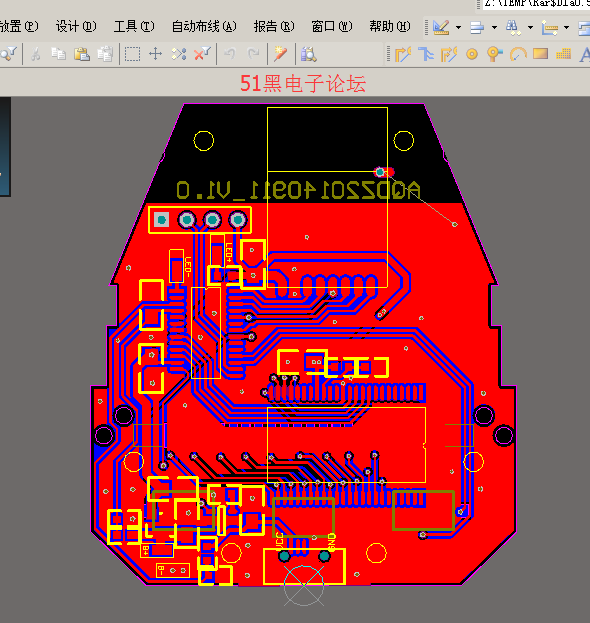Click the Place Pad icon
590x623 pixels.
click(x=472, y=54)
